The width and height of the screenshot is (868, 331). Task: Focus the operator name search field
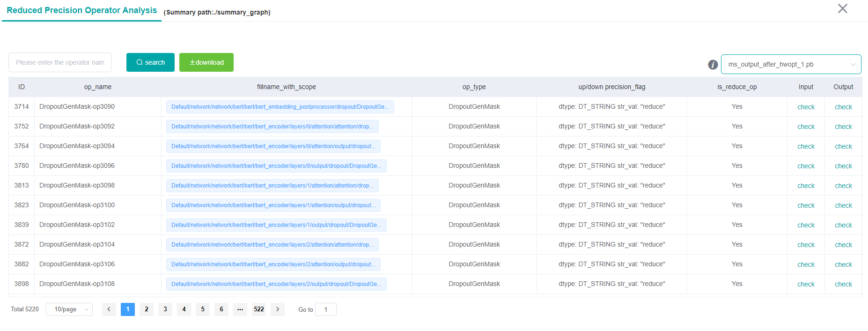60,62
